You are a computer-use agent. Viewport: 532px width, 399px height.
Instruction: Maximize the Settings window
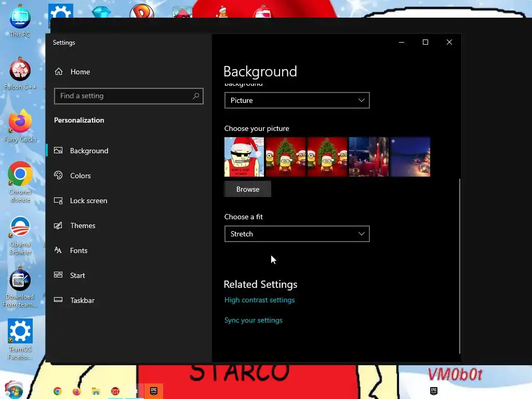[x=425, y=42]
